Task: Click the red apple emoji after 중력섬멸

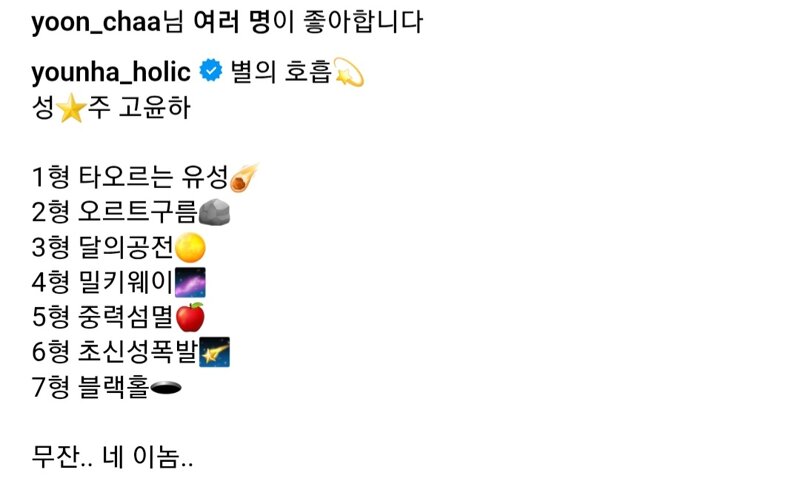Action: (x=190, y=317)
